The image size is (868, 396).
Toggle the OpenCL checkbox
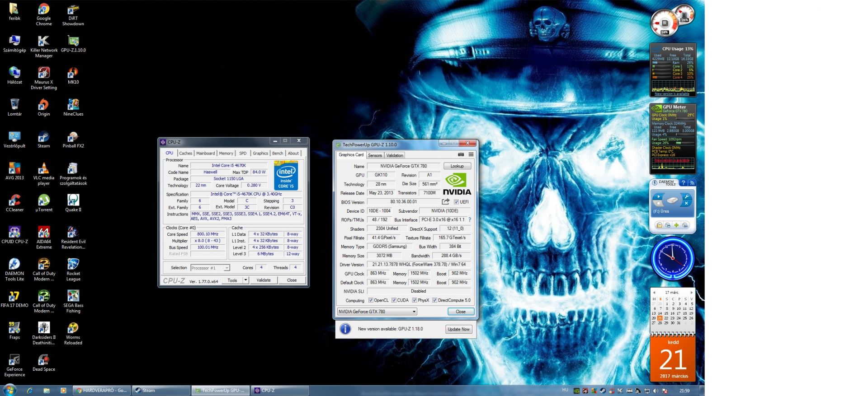[x=371, y=300]
